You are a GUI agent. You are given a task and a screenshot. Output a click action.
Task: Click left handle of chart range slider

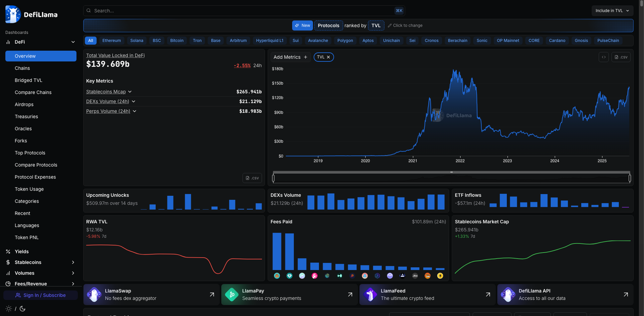[273, 178]
